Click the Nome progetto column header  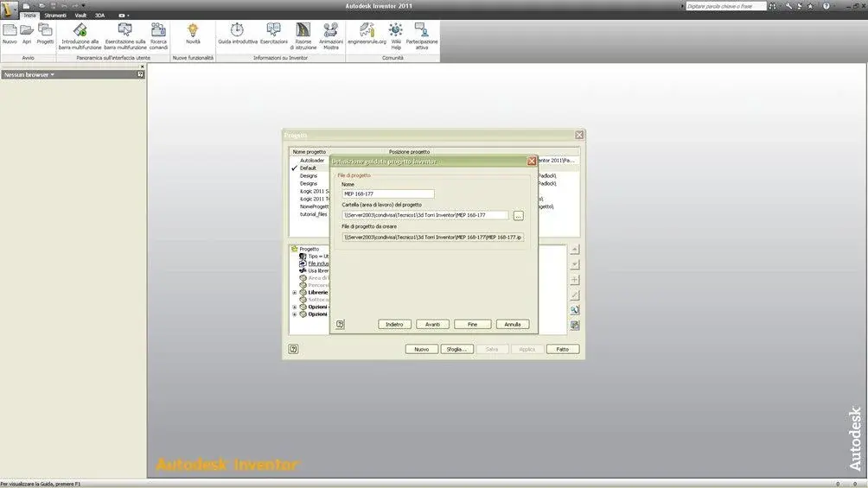click(310, 152)
